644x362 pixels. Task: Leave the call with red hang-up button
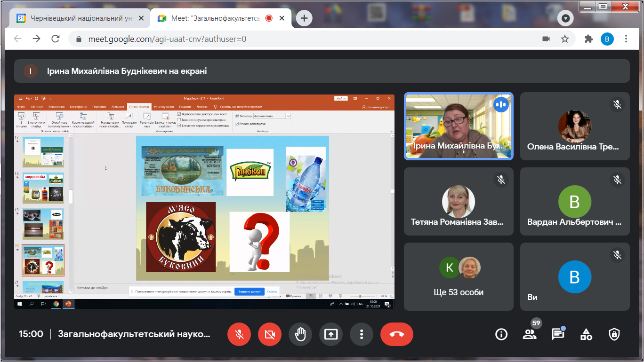click(x=397, y=334)
